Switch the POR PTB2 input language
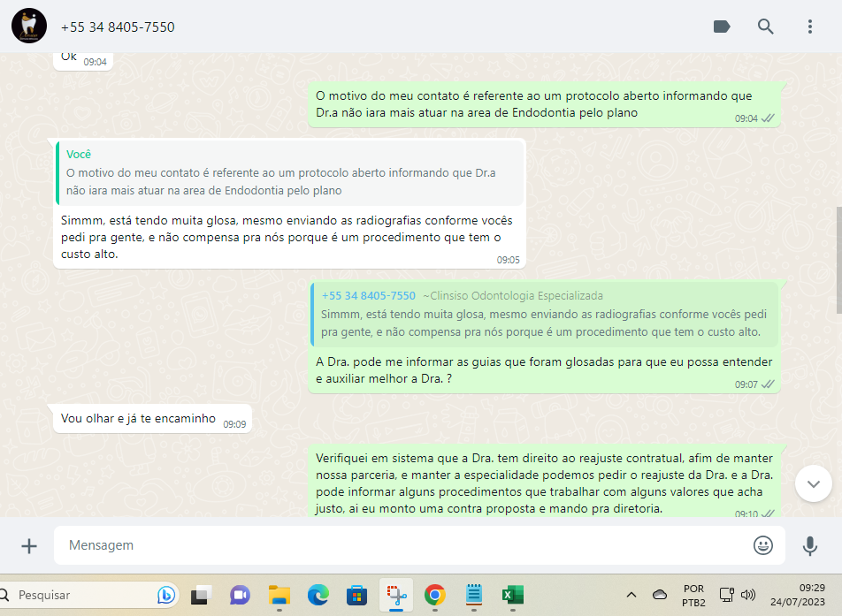This screenshot has height=616, width=842. coord(693,595)
